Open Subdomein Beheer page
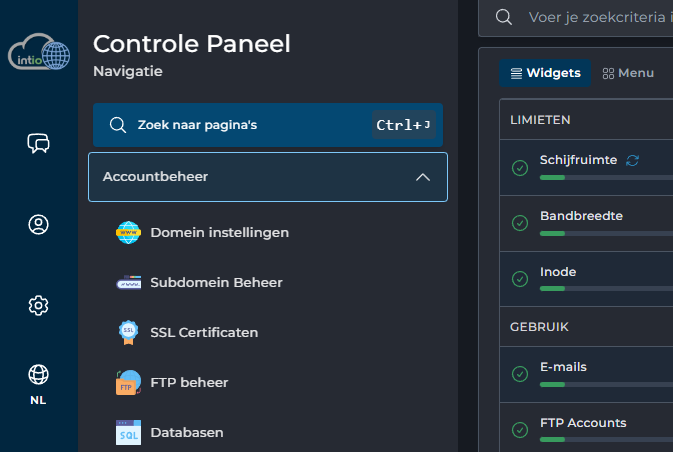The height and width of the screenshot is (452, 673). tap(216, 283)
